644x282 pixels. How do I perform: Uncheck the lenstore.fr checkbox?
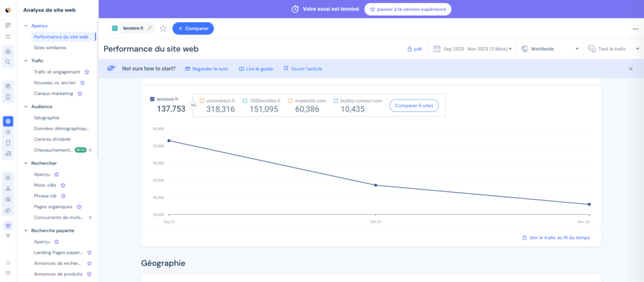click(x=153, y=99)
